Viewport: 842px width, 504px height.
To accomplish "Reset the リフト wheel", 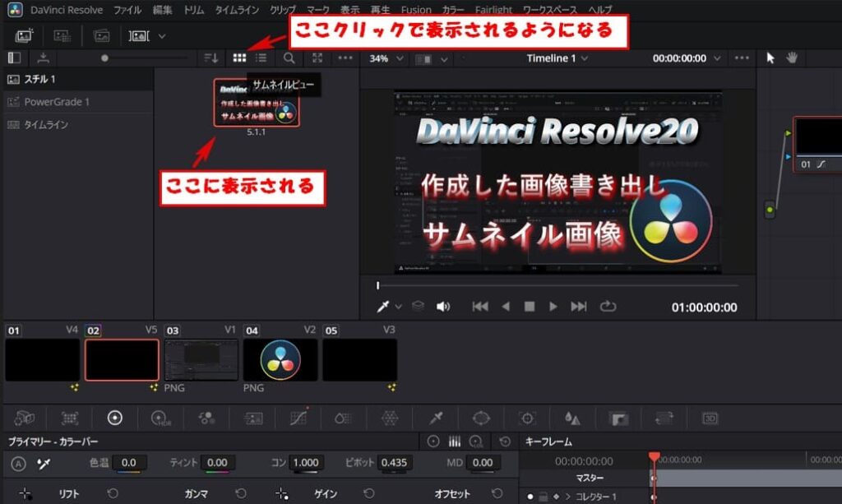I will click(x=112, y=493).
